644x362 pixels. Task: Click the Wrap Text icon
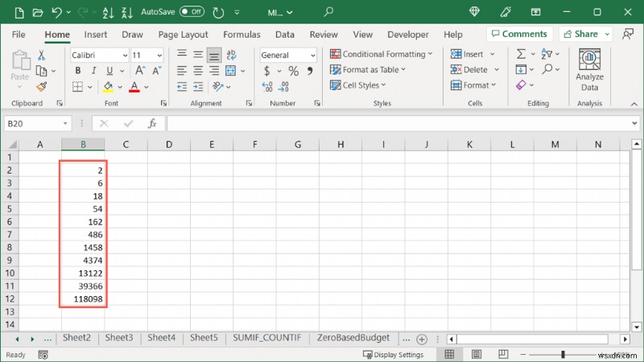(x=231, y=55)
